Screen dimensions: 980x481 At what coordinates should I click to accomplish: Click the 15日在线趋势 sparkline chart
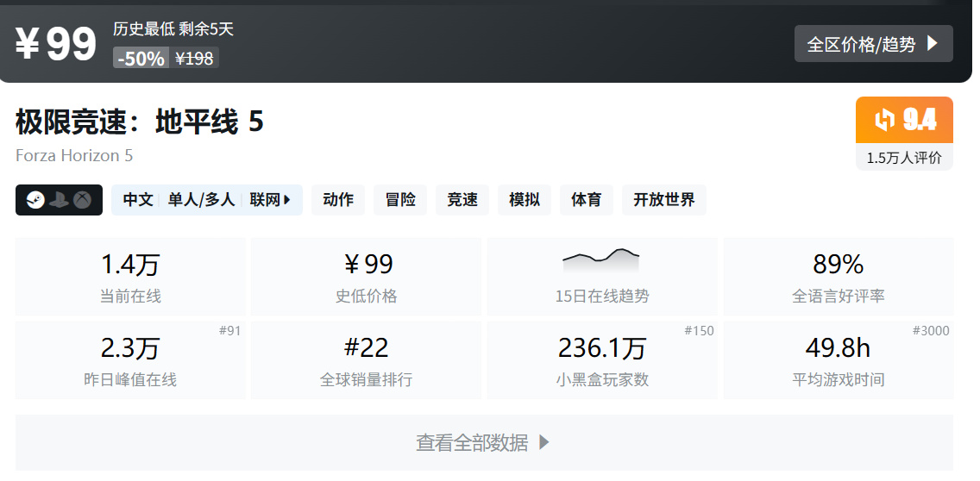pos(601,260)
